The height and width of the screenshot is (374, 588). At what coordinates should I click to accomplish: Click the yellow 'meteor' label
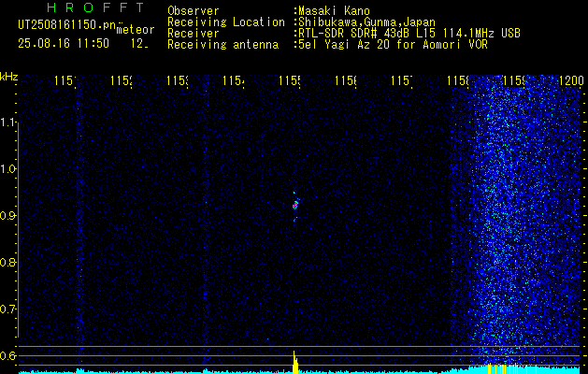tap(136, 30)
